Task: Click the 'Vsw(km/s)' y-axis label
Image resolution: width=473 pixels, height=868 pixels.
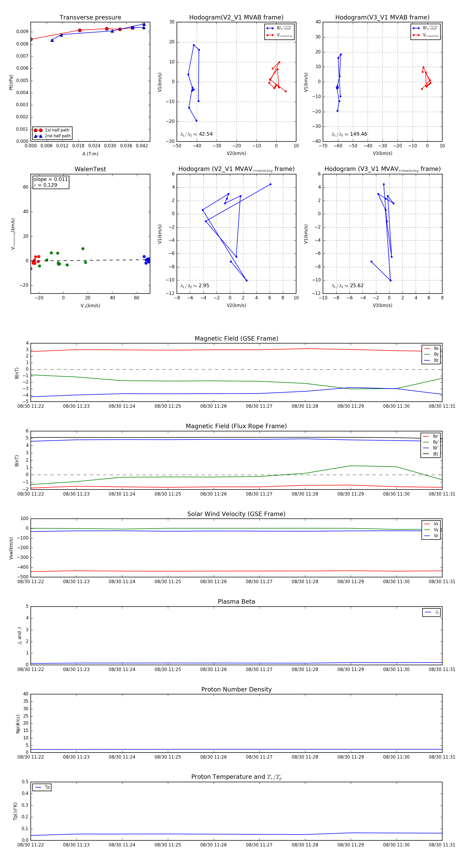Action: pyautogui.click(x=11, y=548)
